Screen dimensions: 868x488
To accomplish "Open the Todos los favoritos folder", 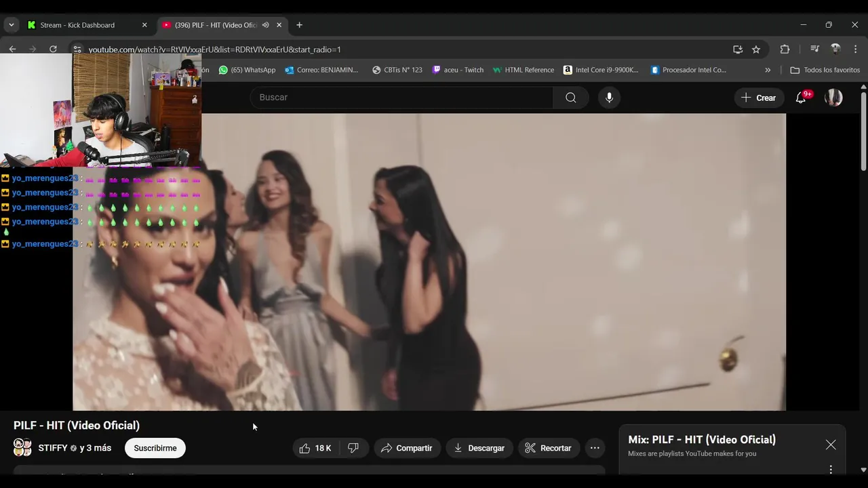I will click(x=825, y=70).
